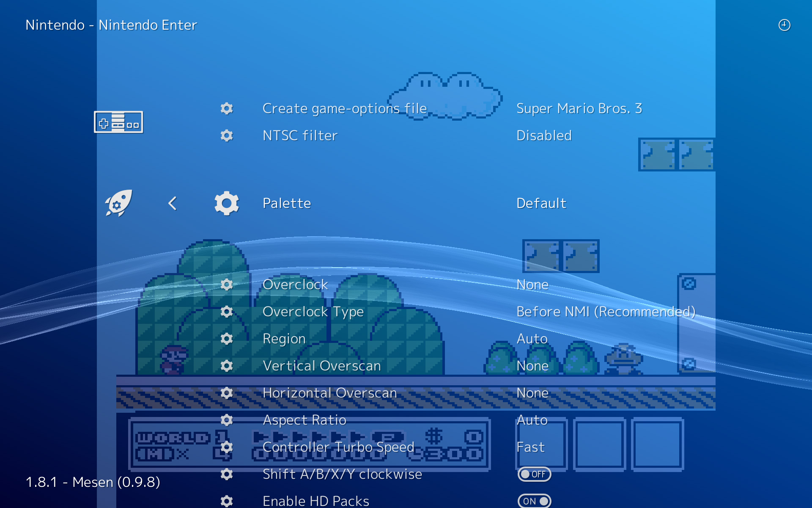Click the large gear beside Palette

pos(227,203)
